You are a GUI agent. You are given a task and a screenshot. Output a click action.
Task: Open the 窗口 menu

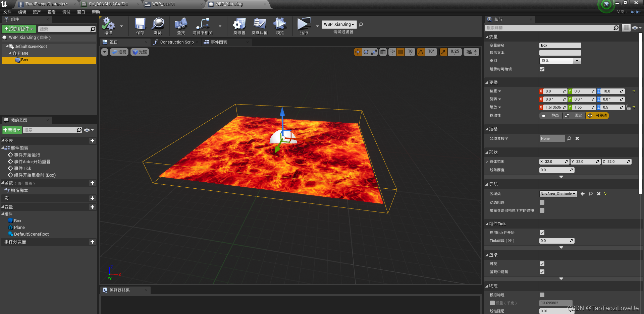[81, 12]
